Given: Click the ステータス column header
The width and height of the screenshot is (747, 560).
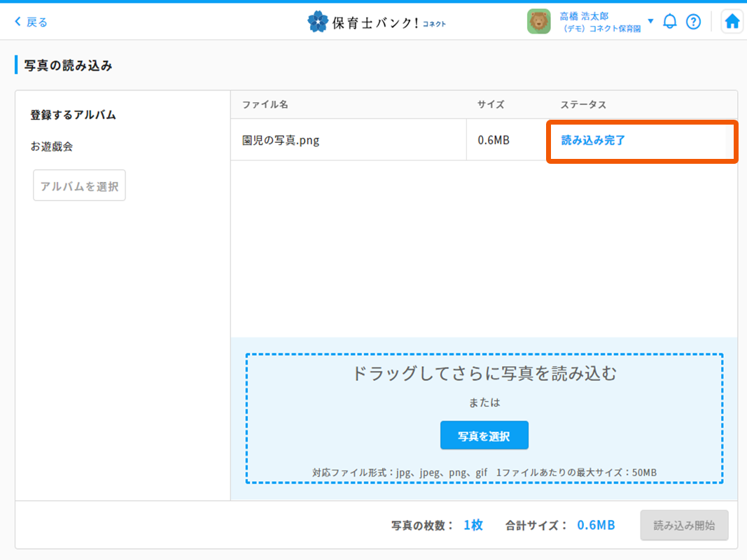Looking at the screenshot, I should [x=583, y=104].
